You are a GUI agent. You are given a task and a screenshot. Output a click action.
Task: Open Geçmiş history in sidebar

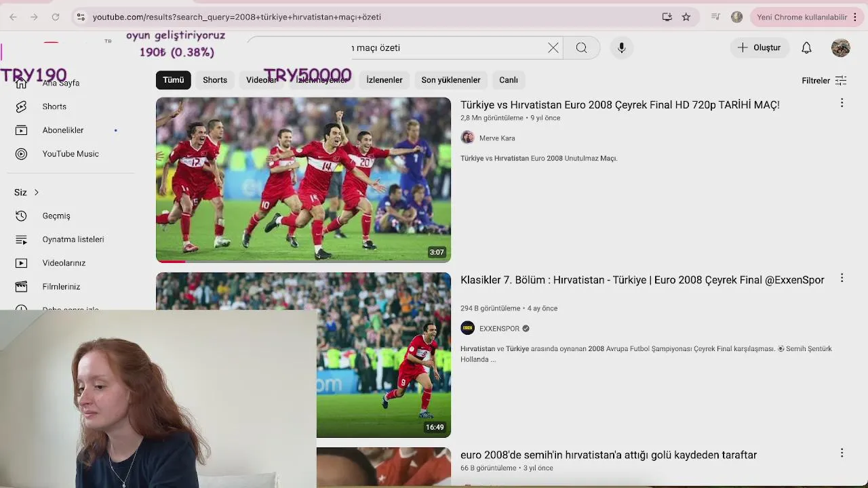[x=56, y=216]
